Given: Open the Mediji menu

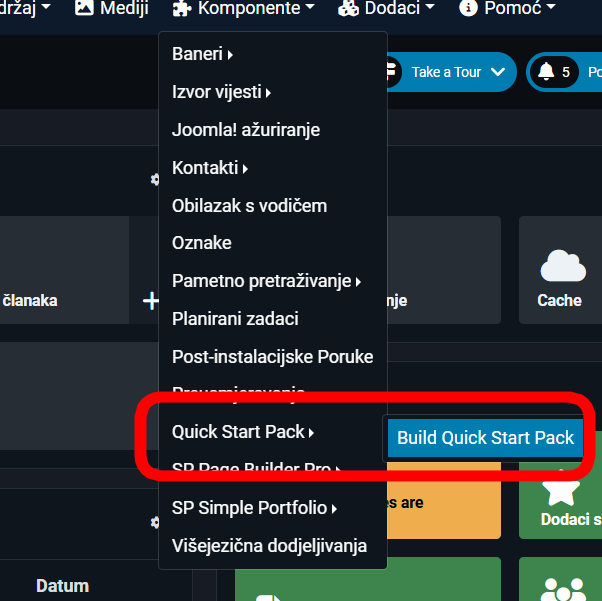Looking at the screenshot, I should pos(111,8).
